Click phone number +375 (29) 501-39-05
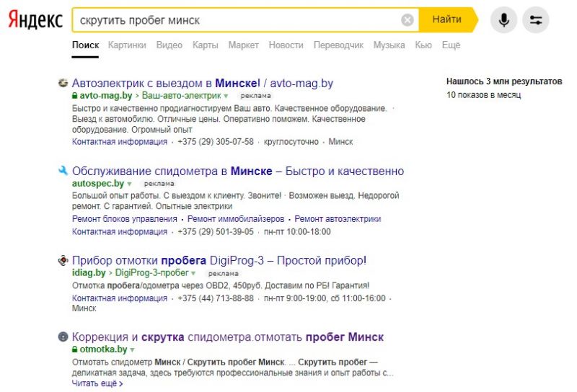 tap(216, 232)
